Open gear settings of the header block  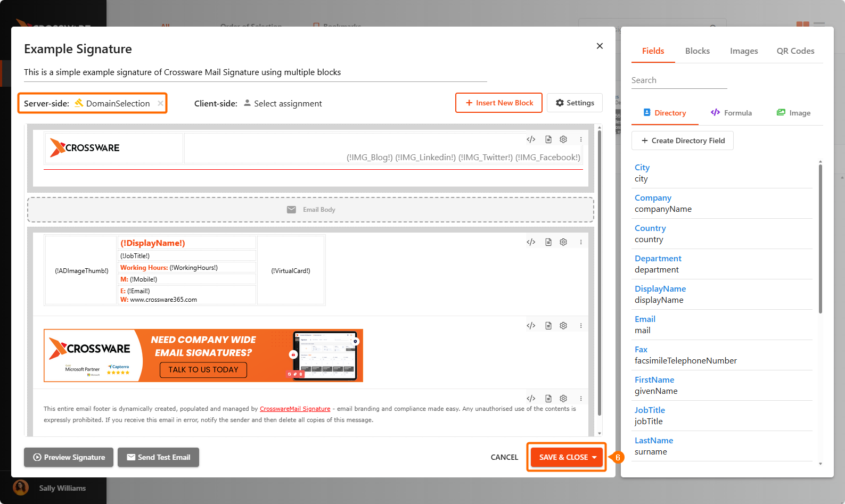[x=563, y=139]
